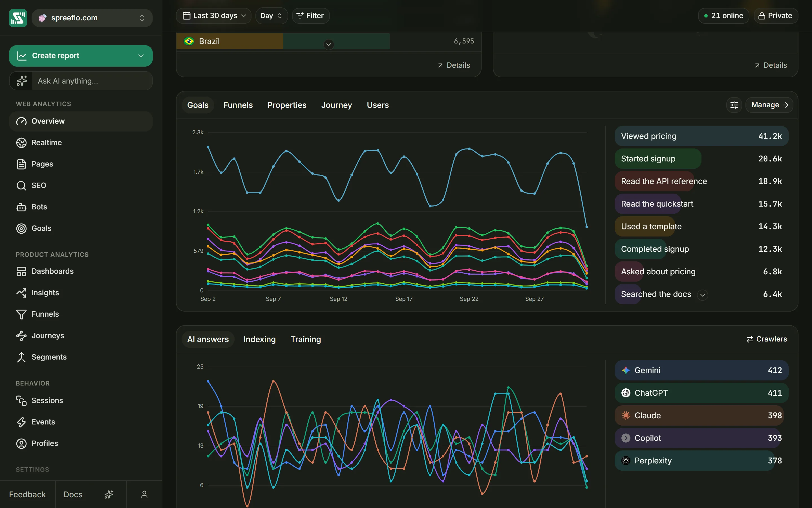
Task: Open the Sessions behavior page
Action: click(x=81, y=400)
